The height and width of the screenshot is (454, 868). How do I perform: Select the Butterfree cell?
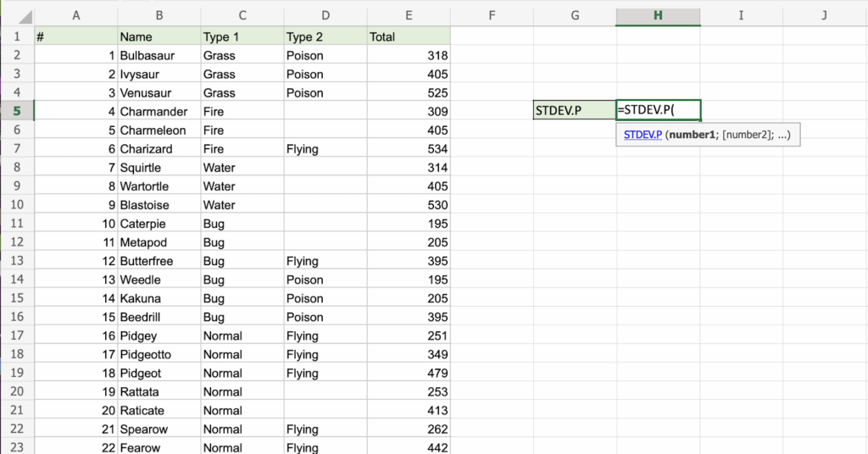(159, 261)
